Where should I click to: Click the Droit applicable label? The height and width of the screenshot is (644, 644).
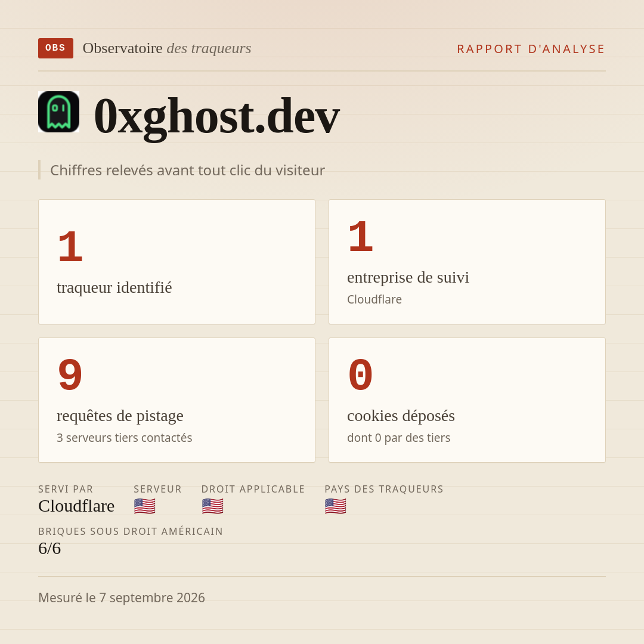[253, 489]
